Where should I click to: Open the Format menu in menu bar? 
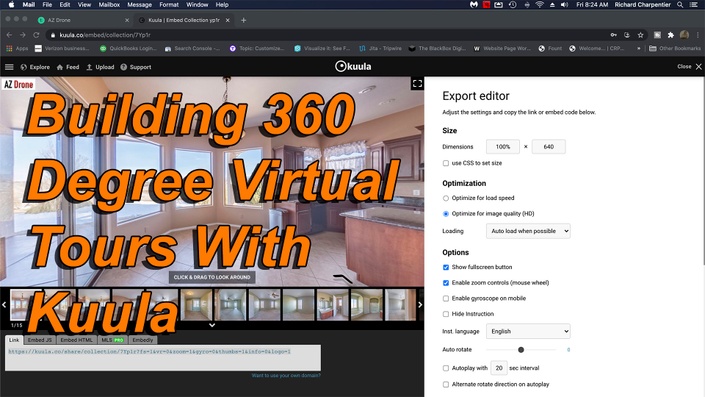point(169,4)
